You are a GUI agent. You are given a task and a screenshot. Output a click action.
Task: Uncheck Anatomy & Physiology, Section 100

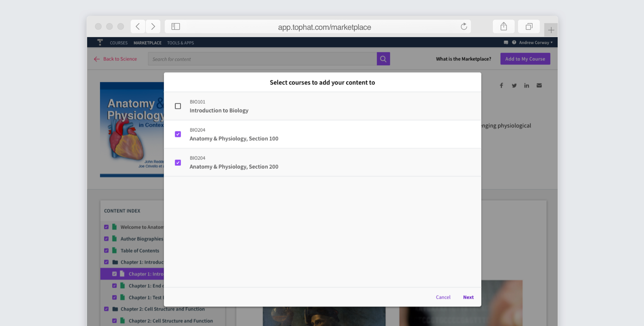click(178, 134)
